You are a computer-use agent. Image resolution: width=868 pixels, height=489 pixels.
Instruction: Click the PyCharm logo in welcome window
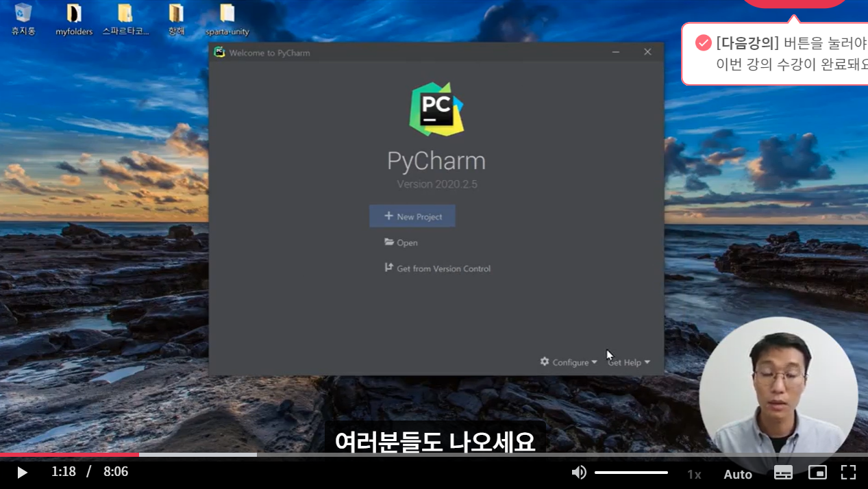pyautogui.click(x=436, y=108)
